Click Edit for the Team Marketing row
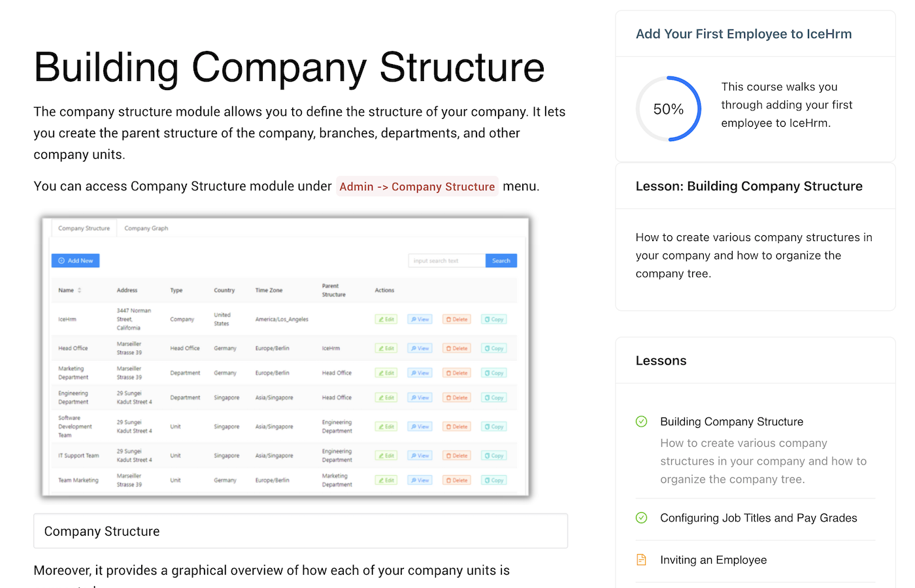915x588 pixels. pyautogui.click(x=386, y=480)
